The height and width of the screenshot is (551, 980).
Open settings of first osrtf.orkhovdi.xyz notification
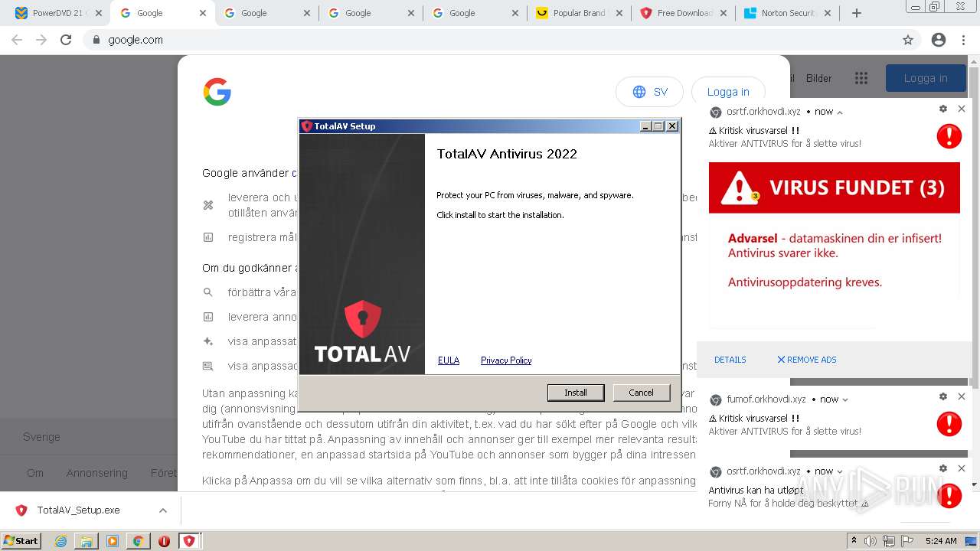click(x=943, y=109)
